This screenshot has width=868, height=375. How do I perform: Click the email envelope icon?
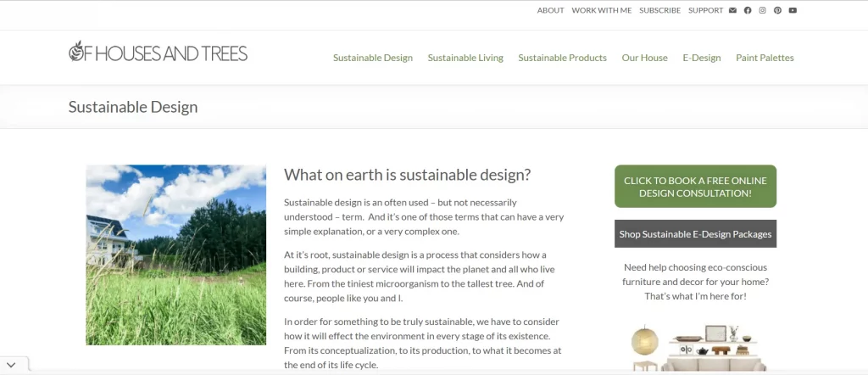pos(732,10)
